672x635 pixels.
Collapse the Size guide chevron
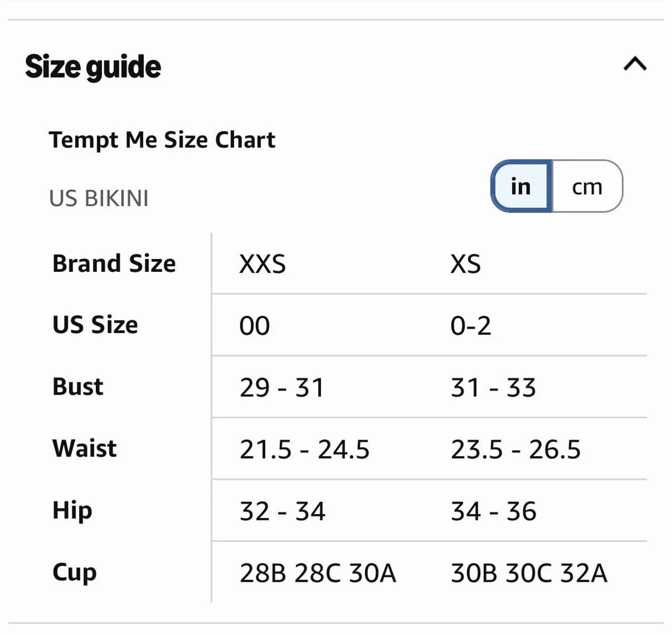tap(635, 64)
